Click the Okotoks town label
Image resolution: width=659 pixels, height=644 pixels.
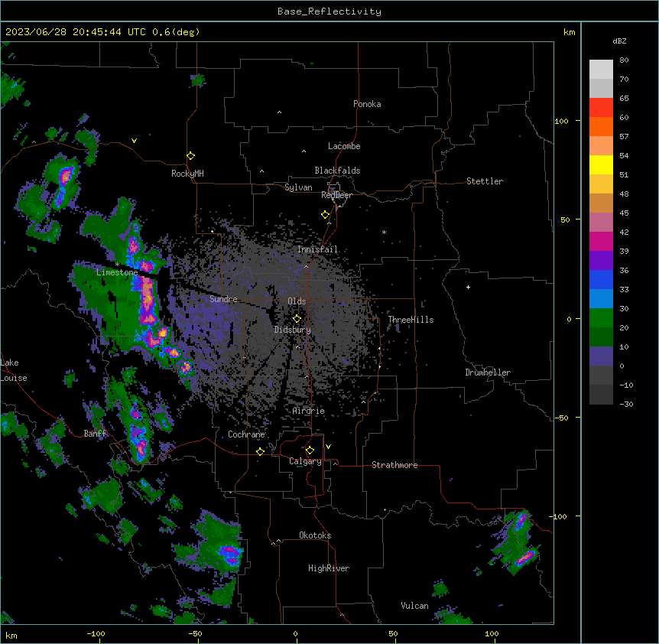coord(315,535)
